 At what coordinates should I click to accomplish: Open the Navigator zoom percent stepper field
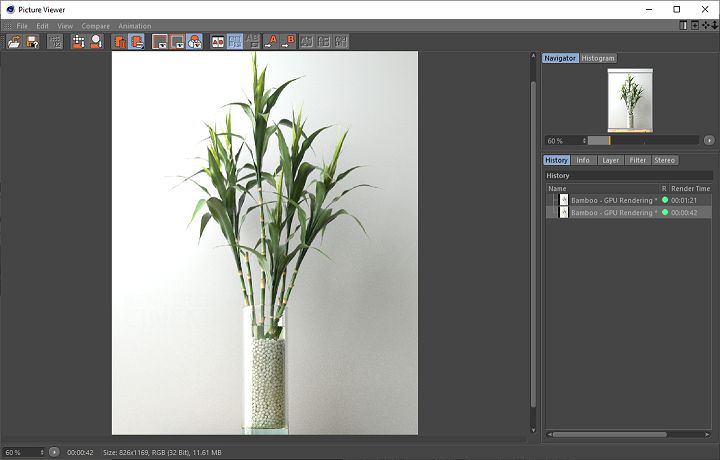point(564,140)
